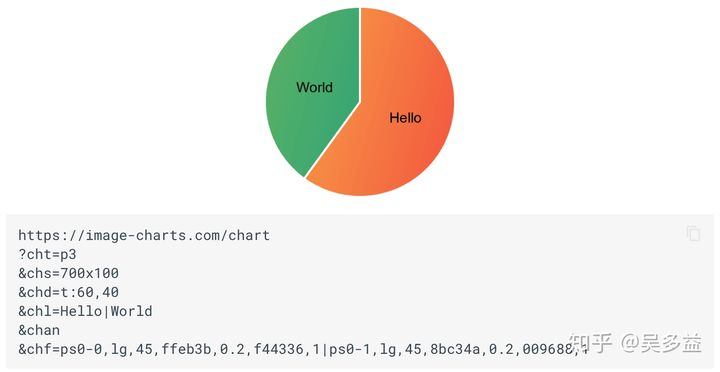Click the &chl=Hello|World label parameter
The image size is (720, 372).
point(85,311)
